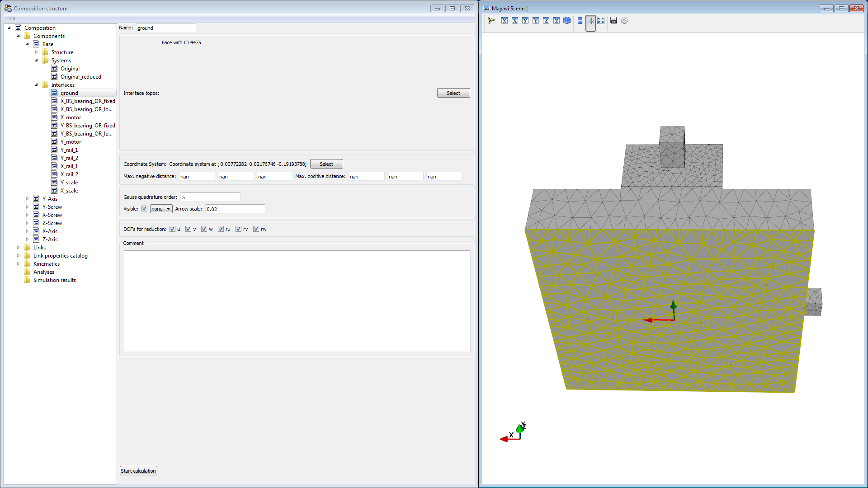Toggle parallel projection icon in Mayavi toolbar

[580, 20]
